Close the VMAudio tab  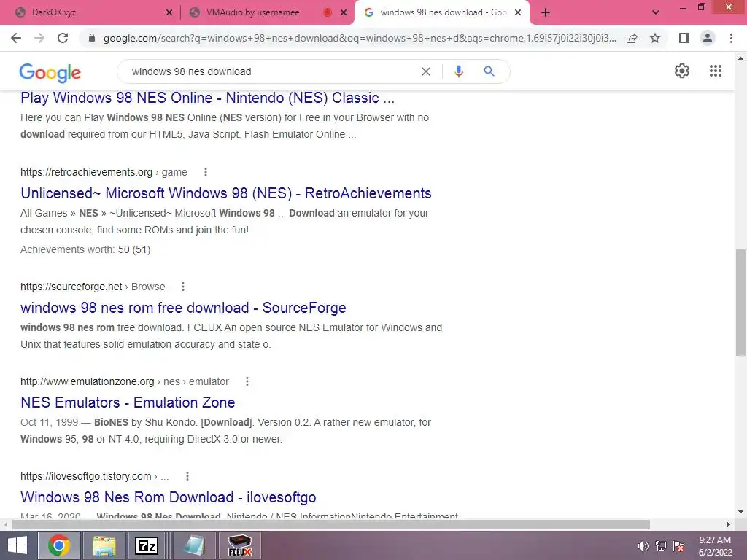344,13
